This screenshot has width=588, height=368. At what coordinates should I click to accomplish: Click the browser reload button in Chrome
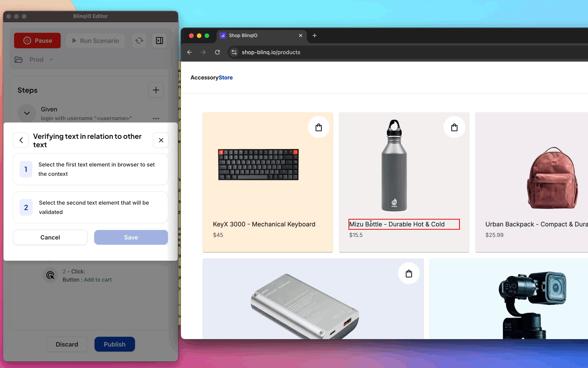[218, 52]
